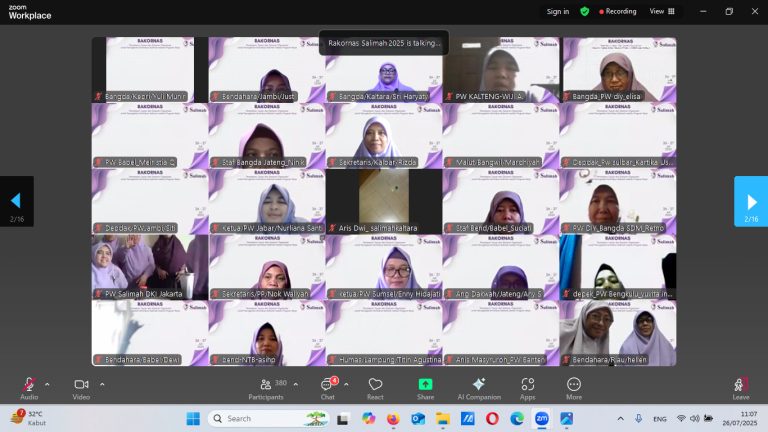Go to next gallery page
768x432 pixels.
tap(751, 201)
